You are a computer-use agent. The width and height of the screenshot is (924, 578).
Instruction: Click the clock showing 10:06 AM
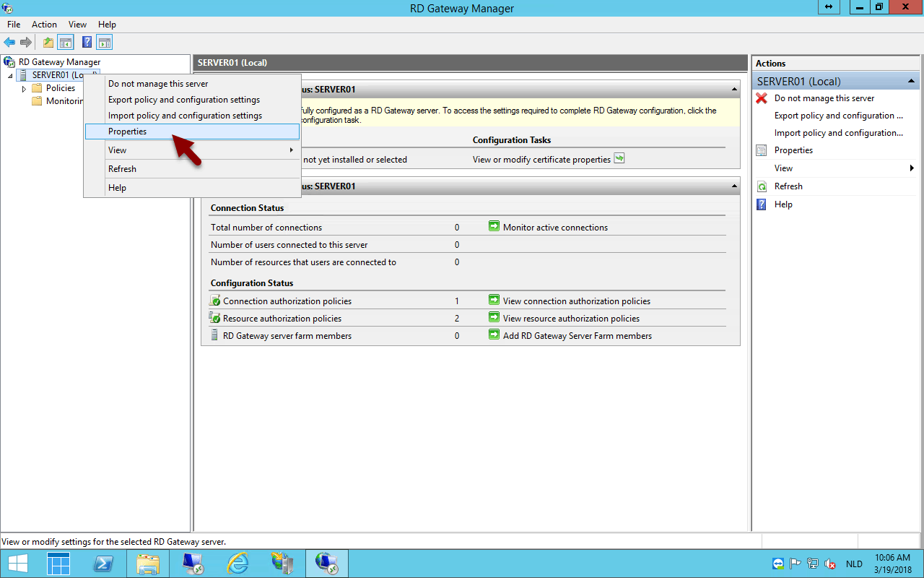[892, 558]
